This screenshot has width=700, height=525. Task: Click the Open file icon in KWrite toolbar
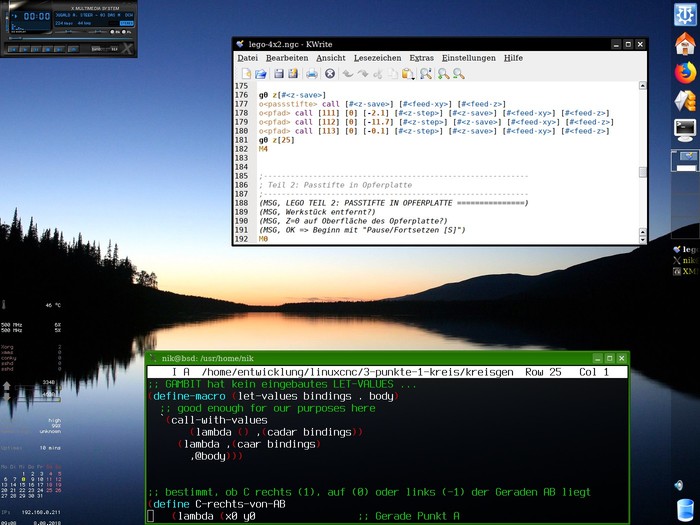tap(261, 74)
